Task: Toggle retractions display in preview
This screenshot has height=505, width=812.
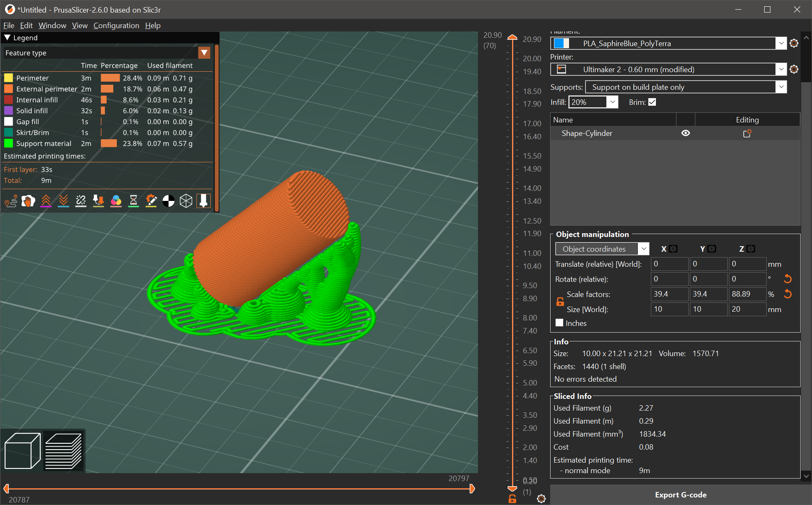Action: tap(46, 201)
